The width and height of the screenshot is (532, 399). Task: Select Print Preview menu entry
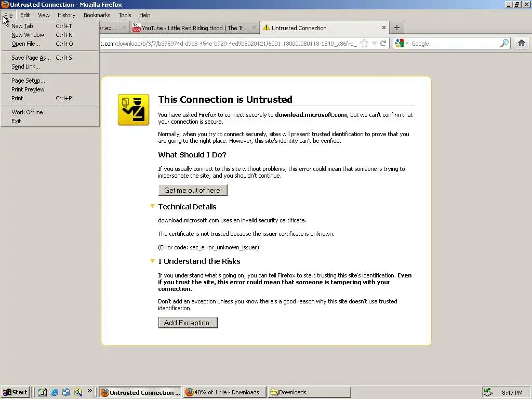50,89
